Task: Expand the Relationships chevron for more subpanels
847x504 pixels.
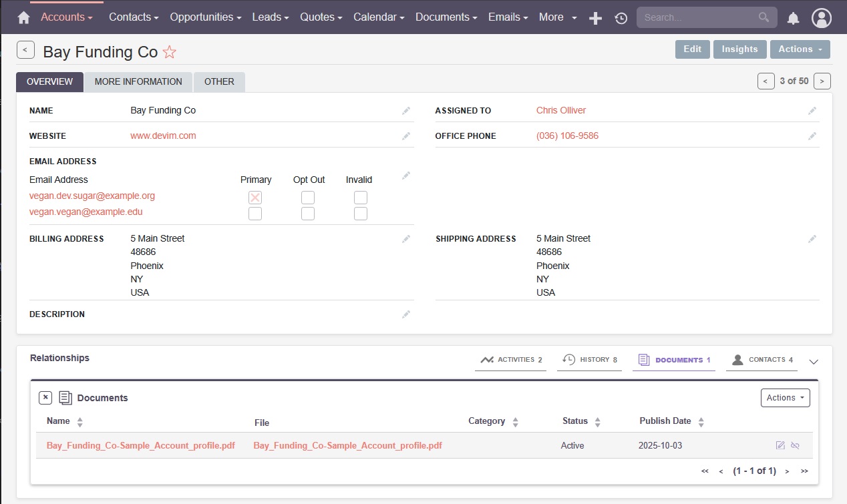Action: tap(813, 361)
